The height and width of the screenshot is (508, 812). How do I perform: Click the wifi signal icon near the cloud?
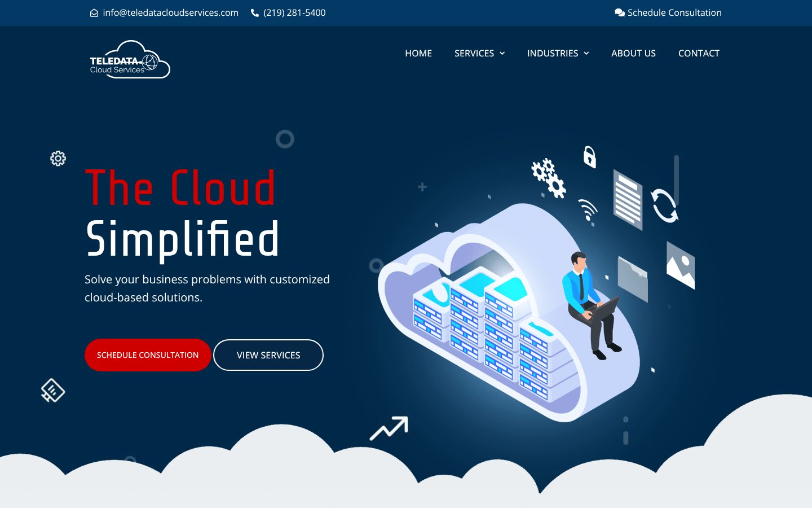coord(588,209)
